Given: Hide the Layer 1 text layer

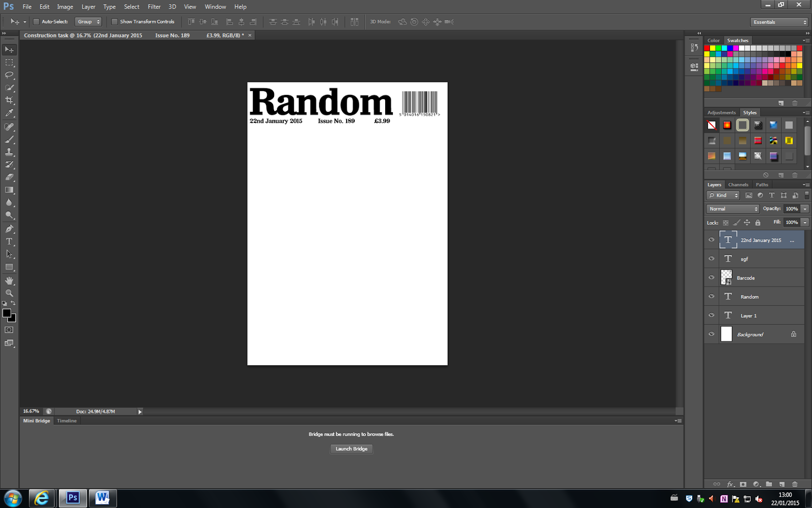Looking at the screenshot, I should pos(712,315).
